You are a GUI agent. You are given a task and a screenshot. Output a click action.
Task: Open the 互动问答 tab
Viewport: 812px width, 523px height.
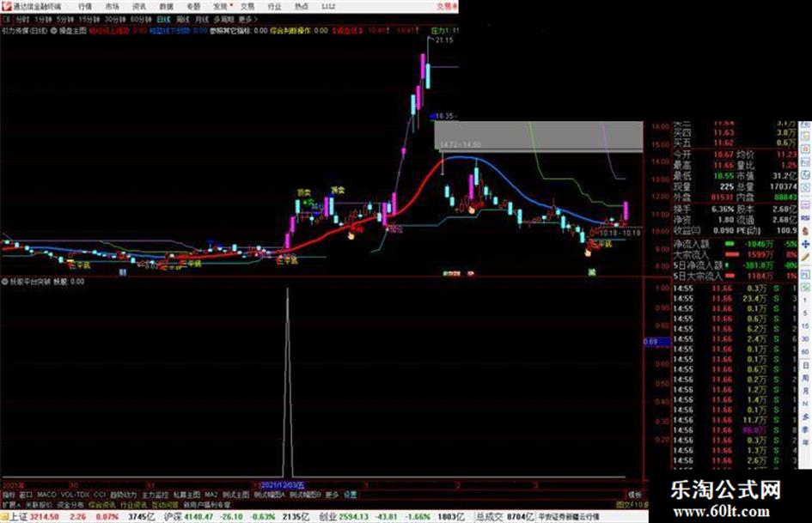[x=165, y=504]
